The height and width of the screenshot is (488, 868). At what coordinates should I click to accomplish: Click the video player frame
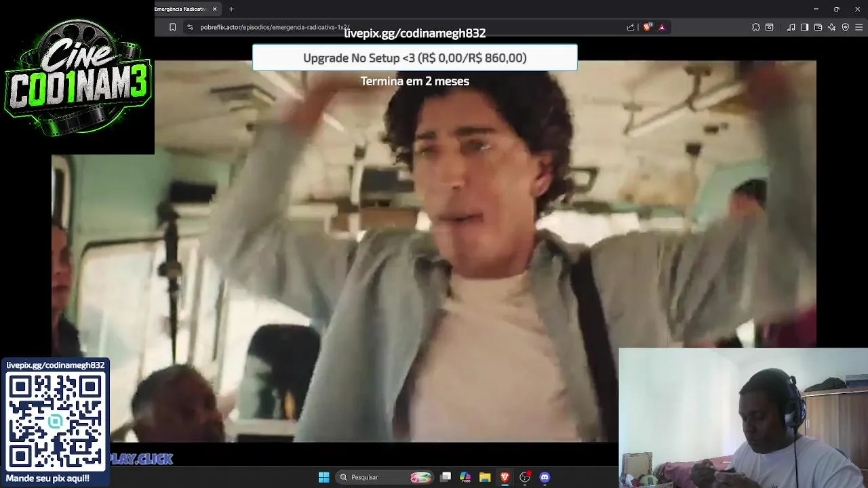[x=434, y=251]
